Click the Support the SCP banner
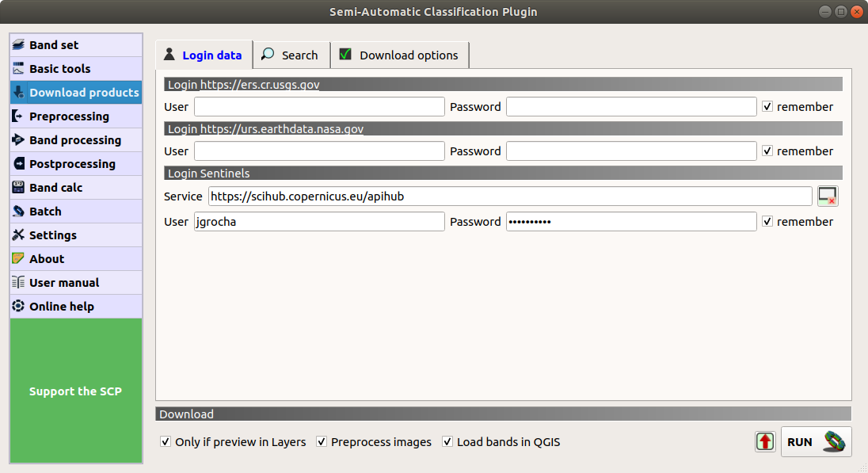Image resolution: width=868 pixels, height=473 pixels. tap(76, 391)
